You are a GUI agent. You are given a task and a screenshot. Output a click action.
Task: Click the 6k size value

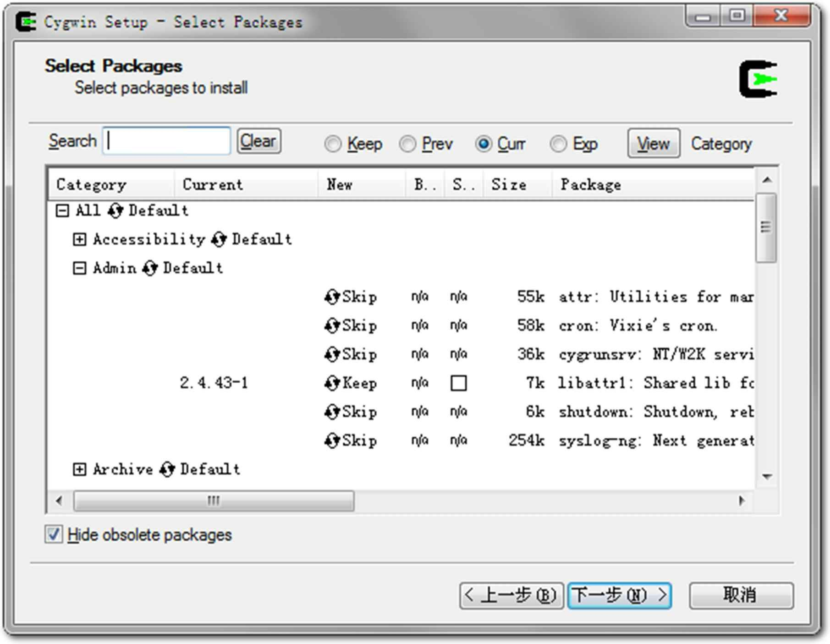pos(535,412)
